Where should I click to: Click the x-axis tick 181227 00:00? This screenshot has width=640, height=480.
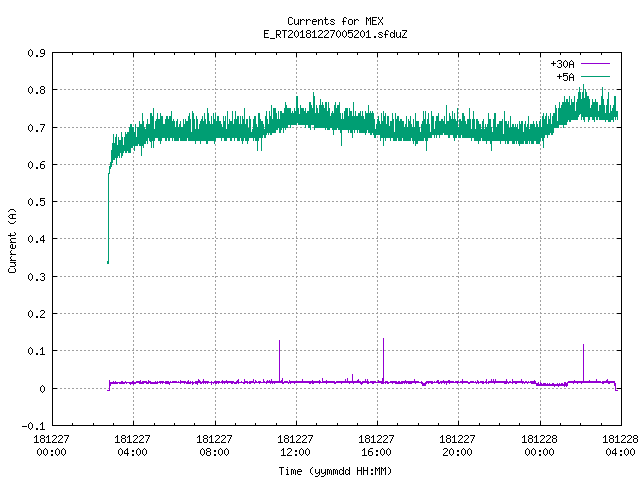pos(51,446)
